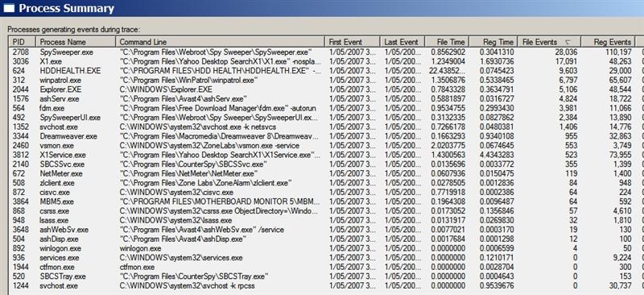
Task: Select the svchost.exe row with PID 1244
Action: pos(326,285)
